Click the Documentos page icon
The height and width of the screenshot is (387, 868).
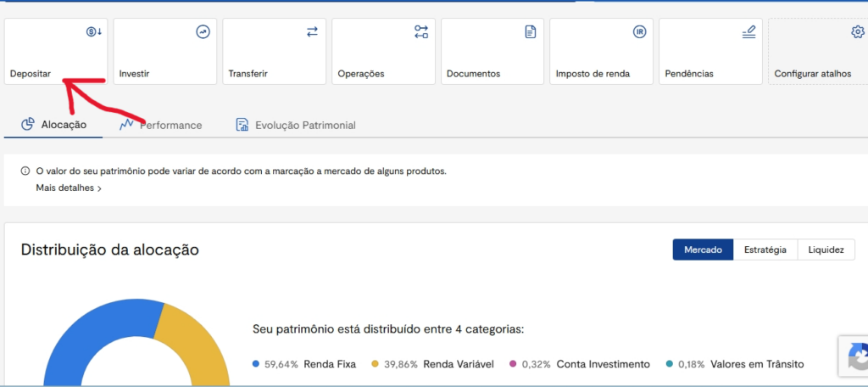(x=531, y=32)
